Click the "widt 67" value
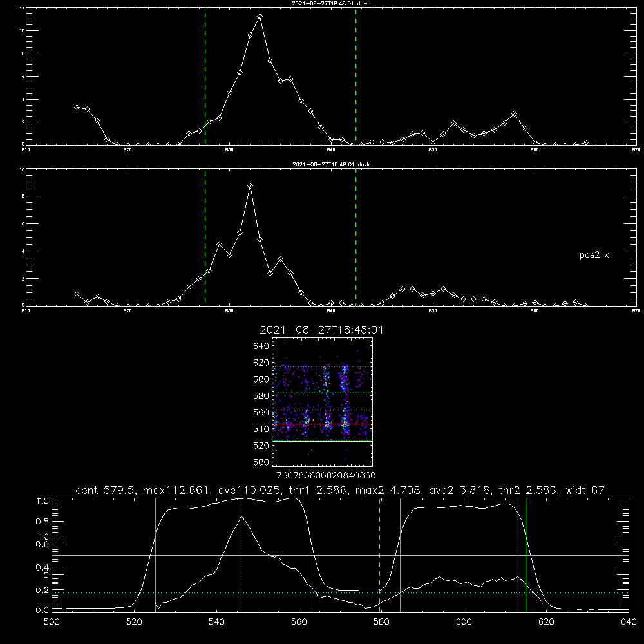Screen dimensions: 644x644 coord(585,490)
